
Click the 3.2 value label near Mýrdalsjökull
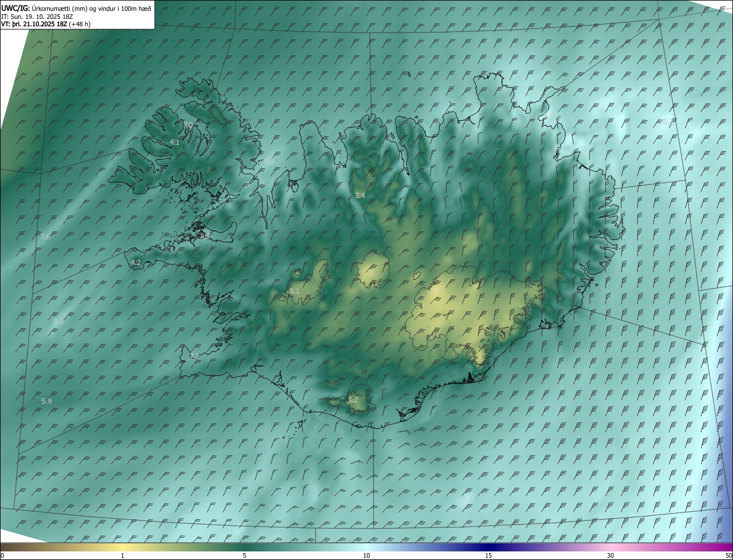click(353, 400)
